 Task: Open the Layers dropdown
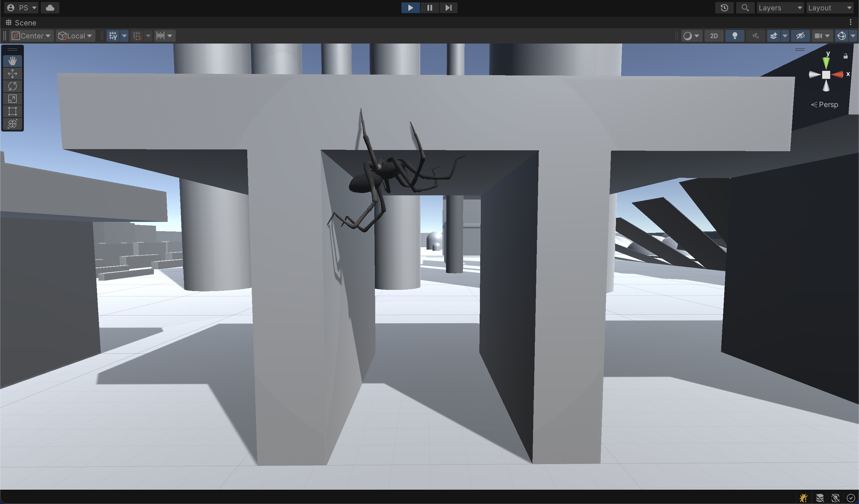[780, 7]
